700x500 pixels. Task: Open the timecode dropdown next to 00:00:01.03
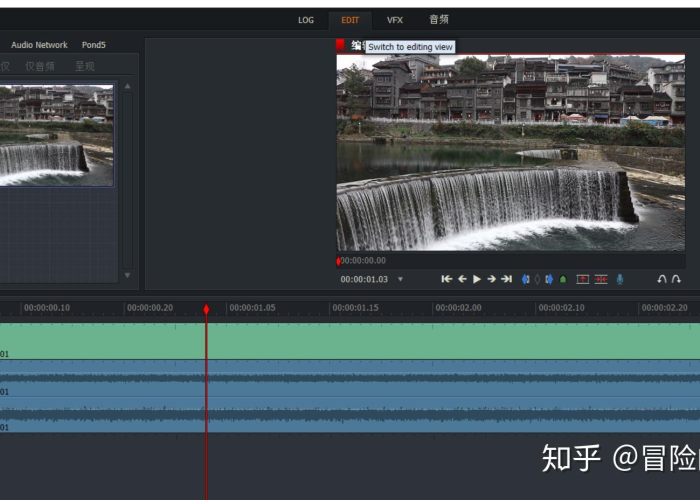[400, 279]
